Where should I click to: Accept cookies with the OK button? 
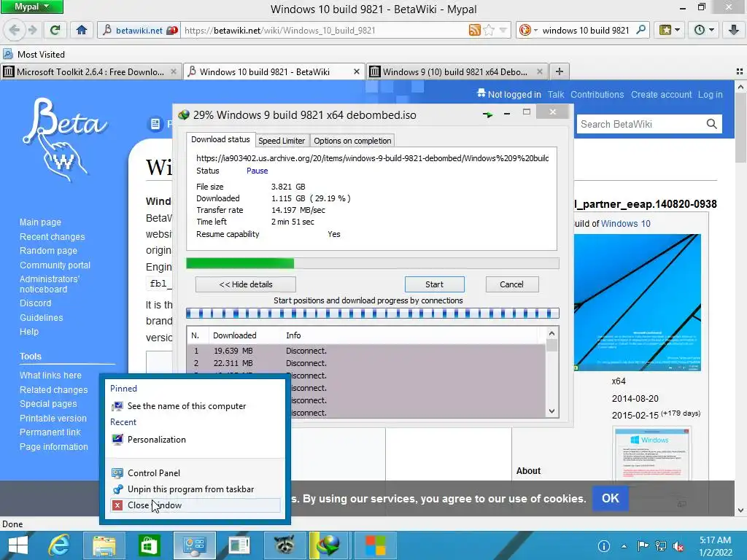pos(611,498)
